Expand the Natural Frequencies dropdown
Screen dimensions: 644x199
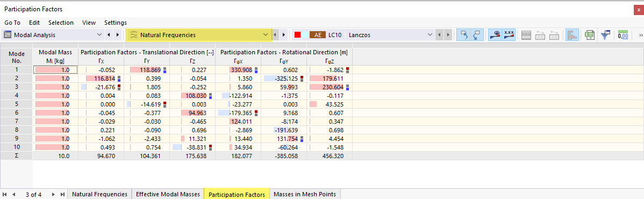point(265,35)
